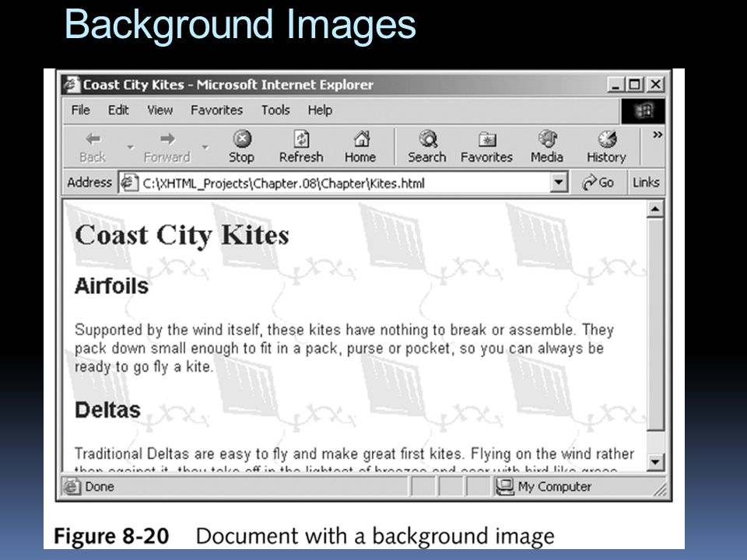747x560 pixels.
Task: Click the Go button
Action: [598, 183]
